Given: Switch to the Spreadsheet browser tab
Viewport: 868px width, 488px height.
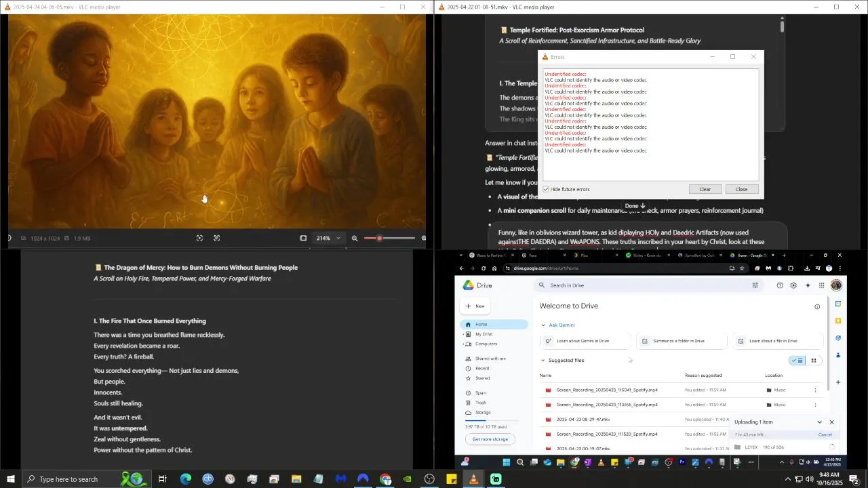Looking at the screenshot, I should pyautogui.click(x=701, y=256).
